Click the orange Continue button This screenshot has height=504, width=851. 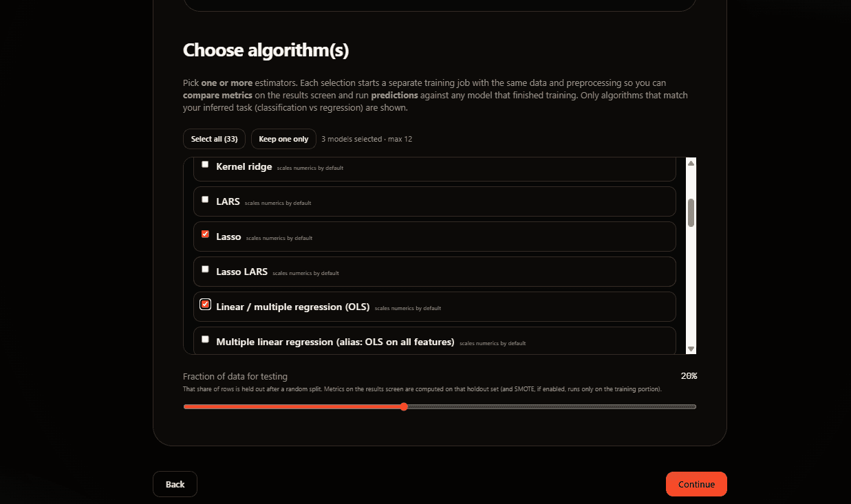click(696, 484)
